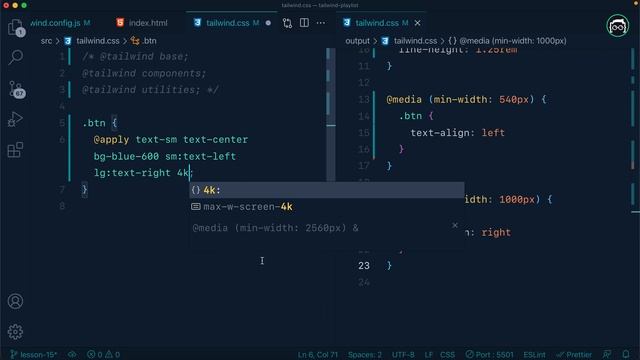Screen dimensions: 640x360
Task: Click the src breadcrumb
Action: [x=46, y=41]
